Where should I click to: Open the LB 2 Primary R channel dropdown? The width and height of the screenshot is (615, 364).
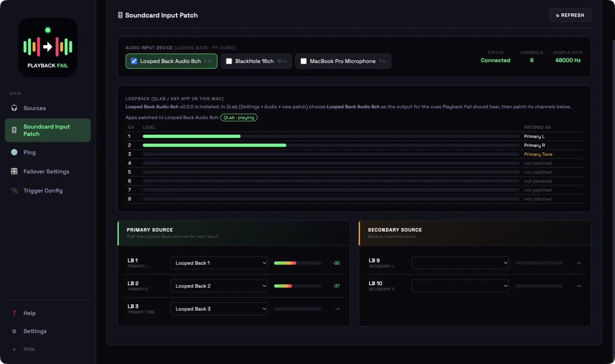pyautogui.click(x=219, y=286)
